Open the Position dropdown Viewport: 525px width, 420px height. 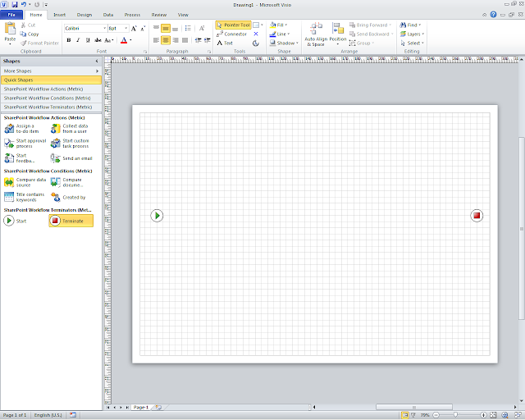338,34
